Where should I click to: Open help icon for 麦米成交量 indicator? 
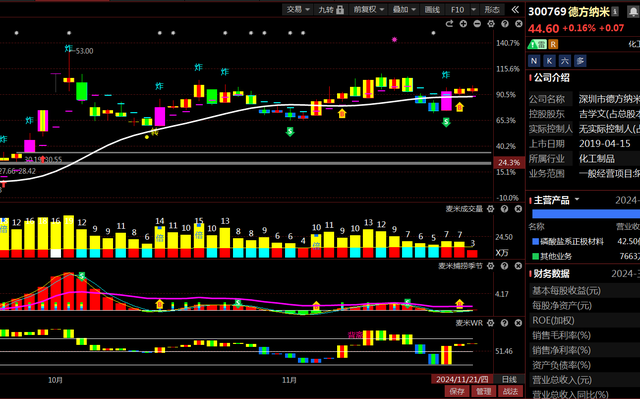(x=504, y=209)
